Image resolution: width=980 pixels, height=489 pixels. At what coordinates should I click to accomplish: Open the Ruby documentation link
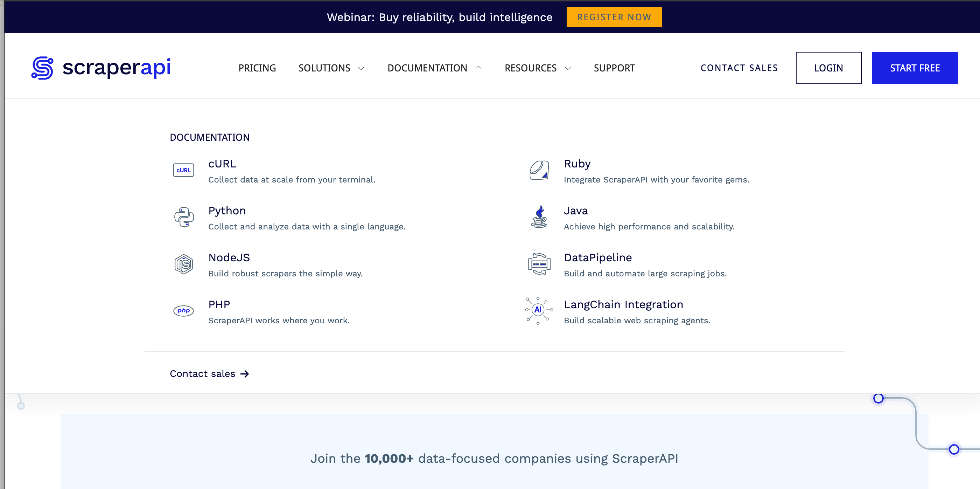[577, 164]
